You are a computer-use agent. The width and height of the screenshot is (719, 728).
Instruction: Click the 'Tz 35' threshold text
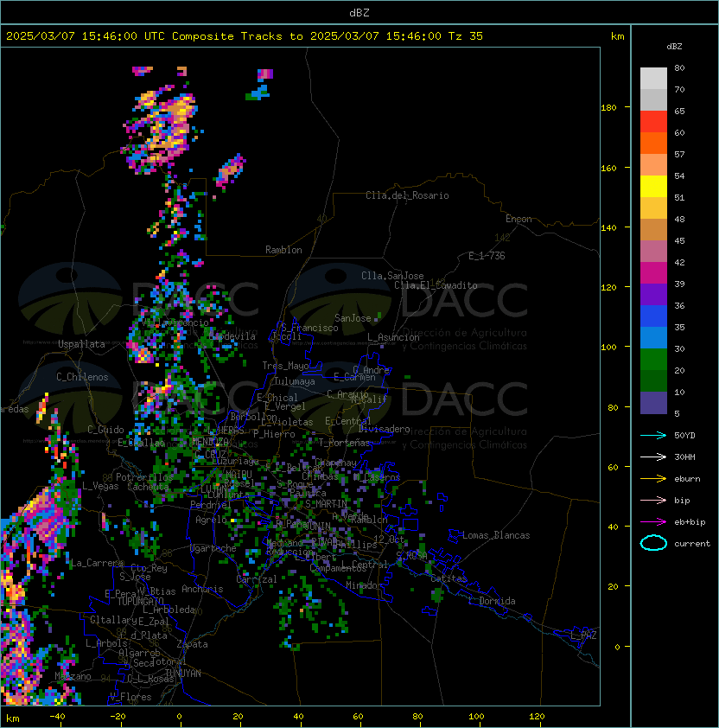pos(466,36)
